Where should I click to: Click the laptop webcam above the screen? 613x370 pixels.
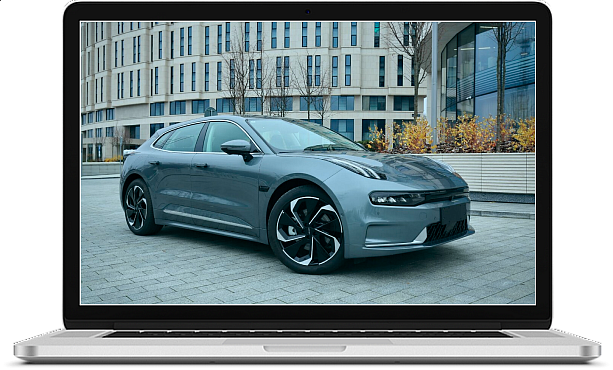tap(308, 12)
